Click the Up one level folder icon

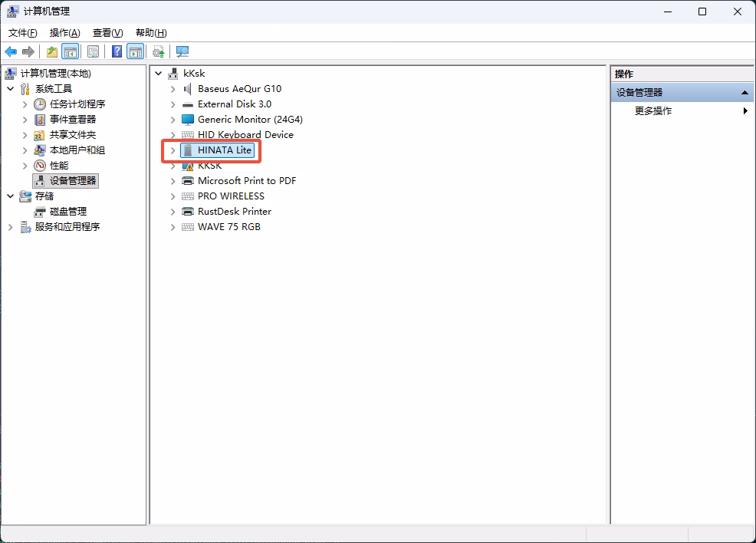click(51, 51)
